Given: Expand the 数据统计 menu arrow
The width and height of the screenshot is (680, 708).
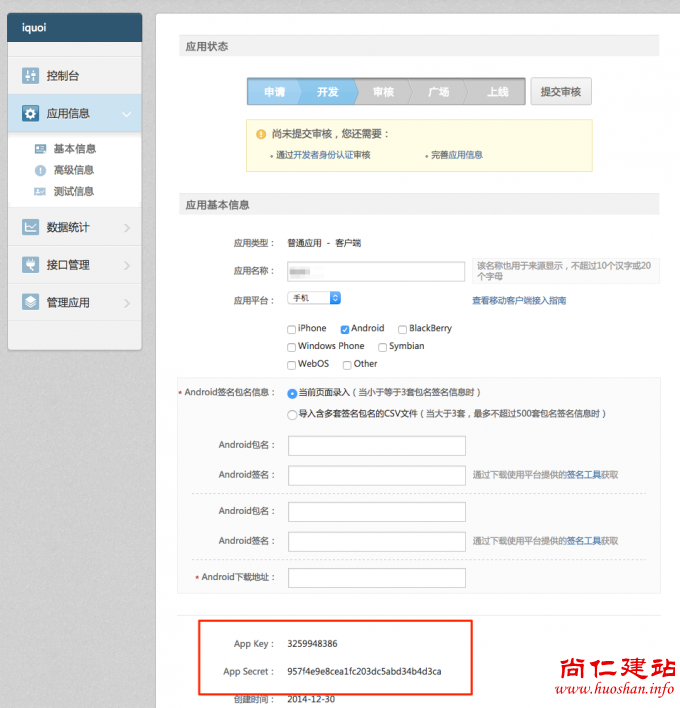Looking at the screenshot, I should click(127, 228).
